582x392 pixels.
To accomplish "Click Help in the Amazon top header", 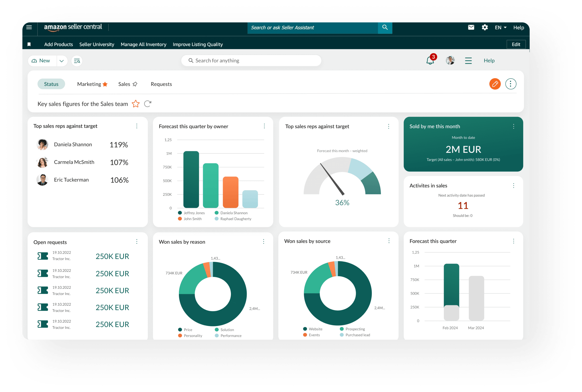I will [x=519, y=27].
